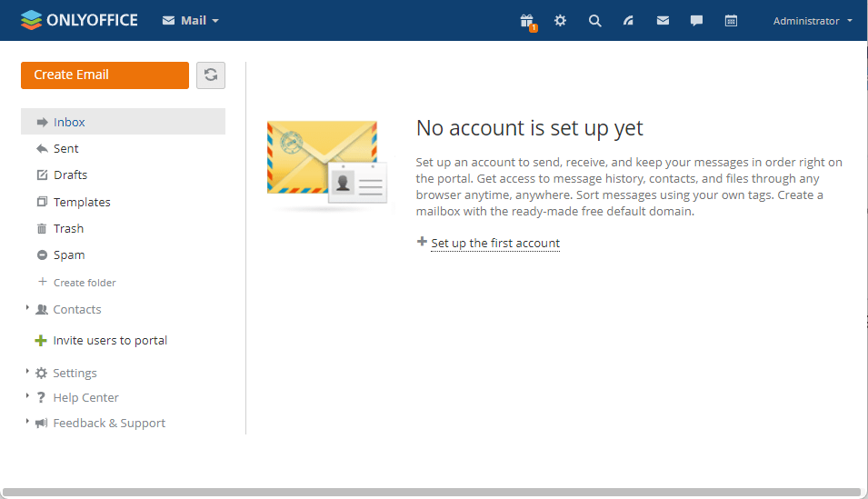Open the feed icon in header
This screenshot has width=868, height=499.
[x=628, y=21]
